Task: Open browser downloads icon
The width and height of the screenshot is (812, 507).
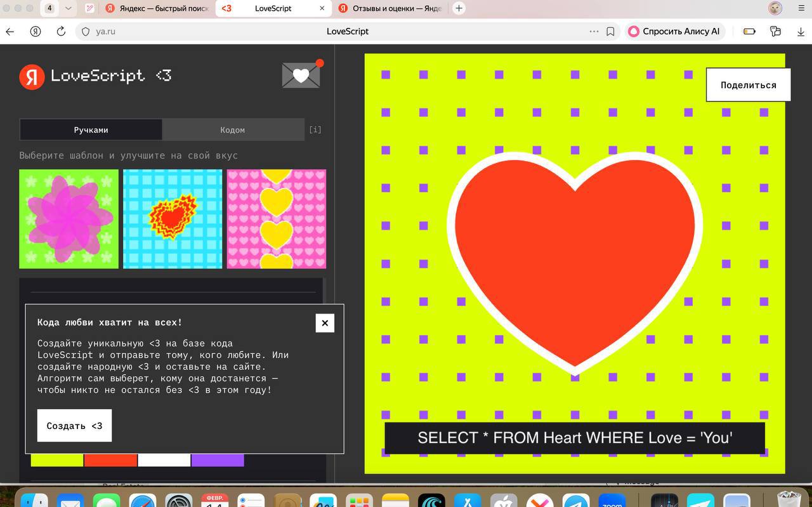Action: pyautogui.click(x=801, y=31)
